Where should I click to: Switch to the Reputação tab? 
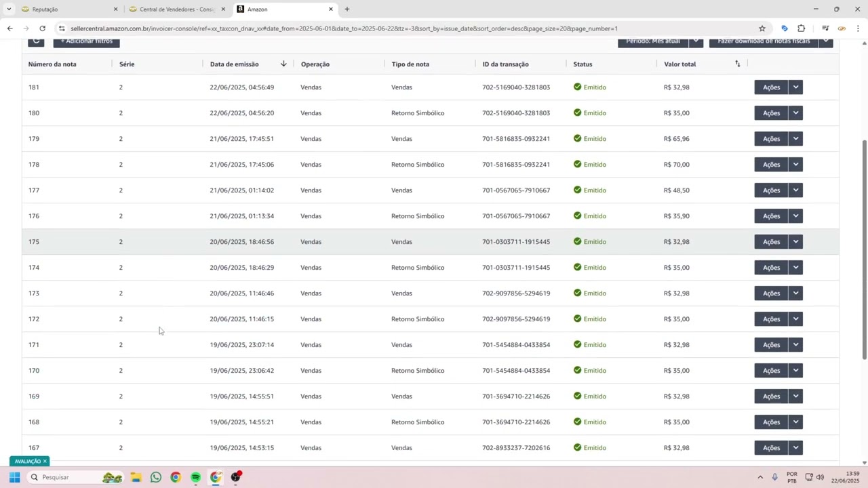68,9
